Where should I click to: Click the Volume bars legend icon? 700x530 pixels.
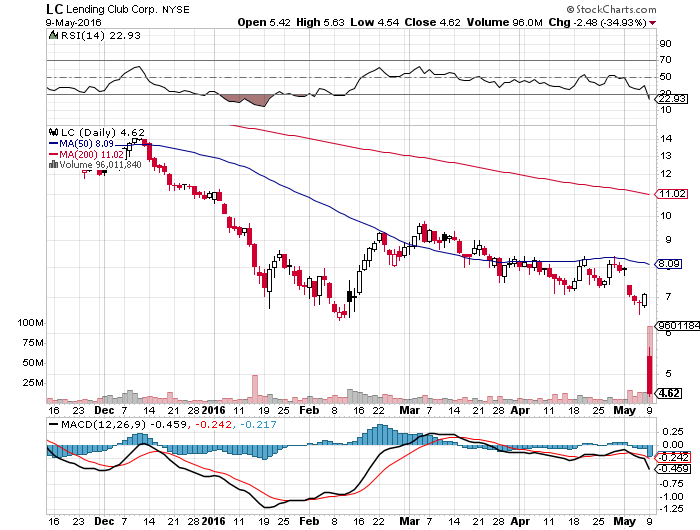pyautogui.click(x=53, y=164)
